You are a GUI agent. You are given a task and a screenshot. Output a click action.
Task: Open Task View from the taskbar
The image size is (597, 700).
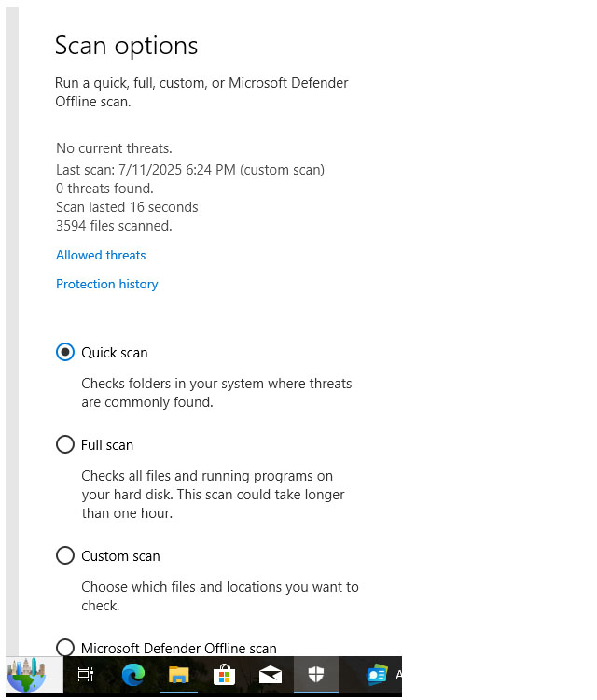pos(85,675)
